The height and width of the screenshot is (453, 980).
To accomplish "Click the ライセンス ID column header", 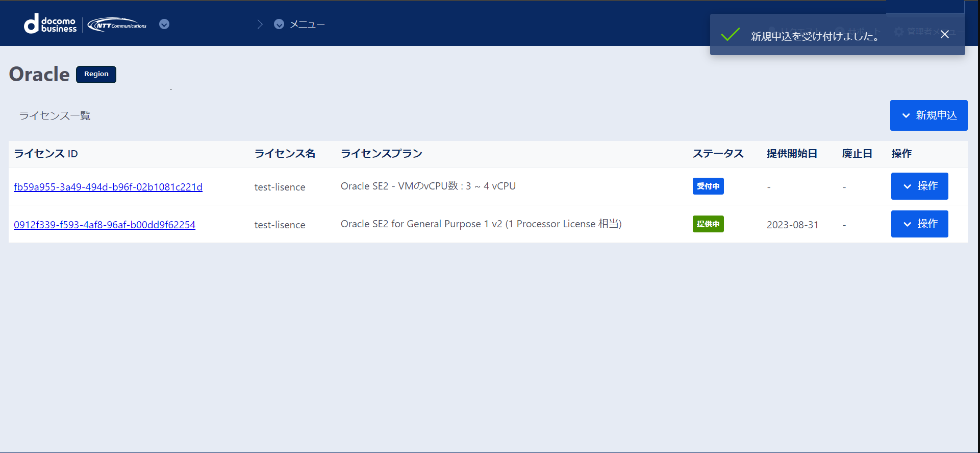I will pos(46,154).
